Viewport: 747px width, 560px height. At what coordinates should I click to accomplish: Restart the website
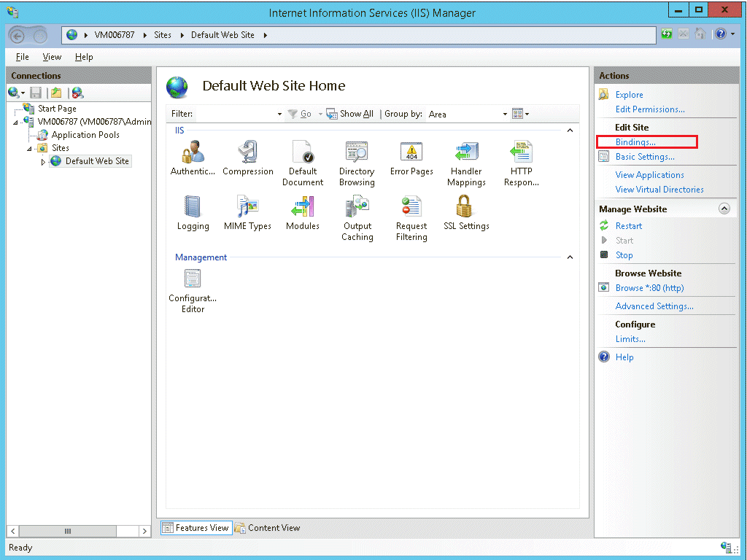click(x=628, y=226)
